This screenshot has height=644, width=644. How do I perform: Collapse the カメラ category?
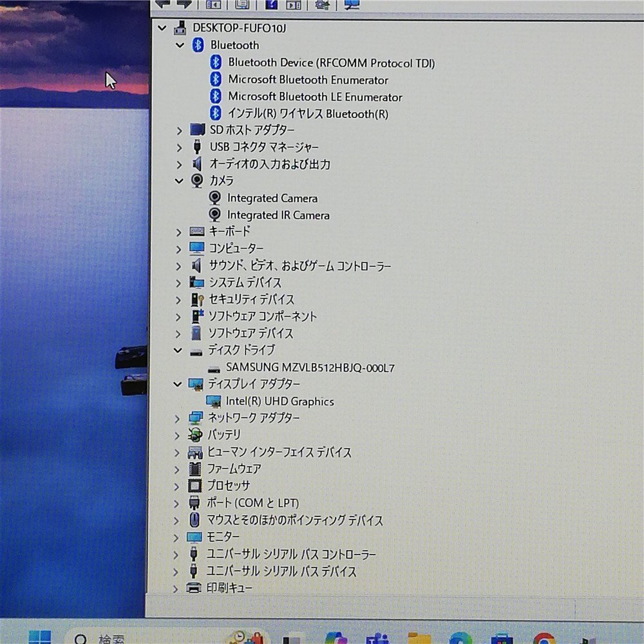point(179,181)
